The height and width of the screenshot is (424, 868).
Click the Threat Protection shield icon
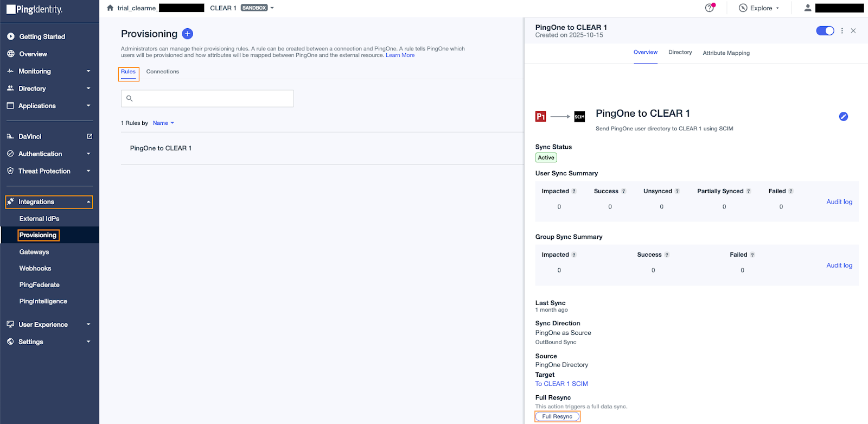pyautogui.click(x=10, y=171)
